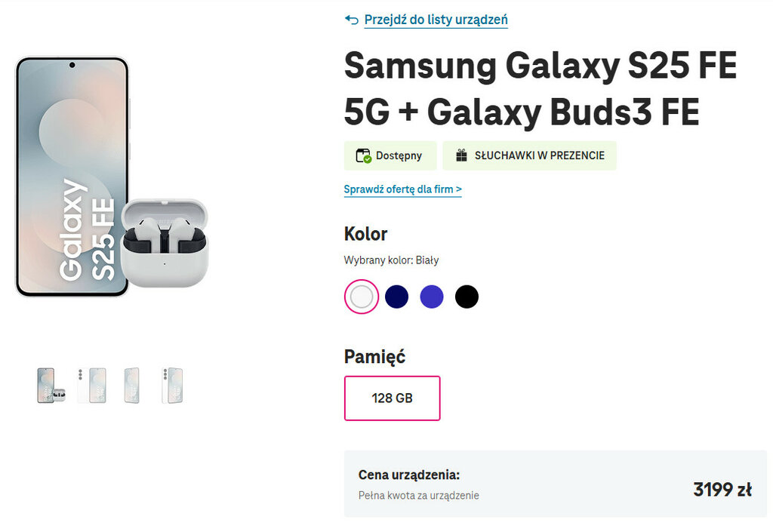Select the black color swatch
The image size is (773, 532).
467,297
